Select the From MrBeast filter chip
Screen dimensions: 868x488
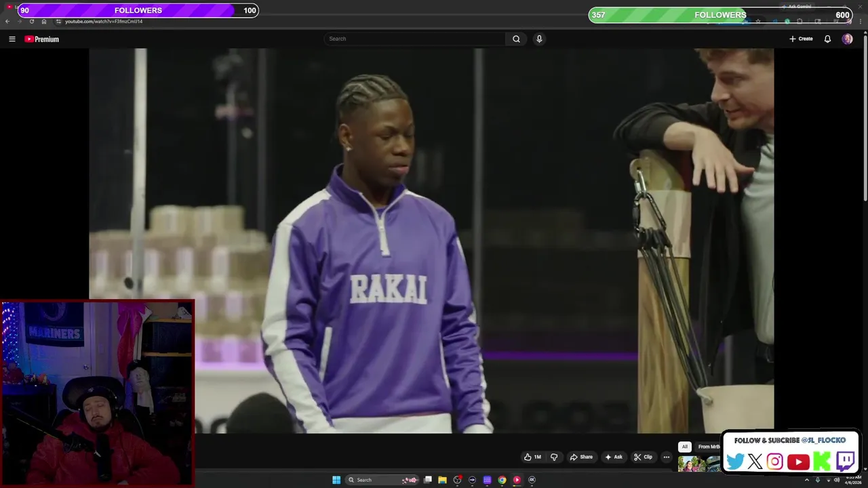[x=709, y=447]
